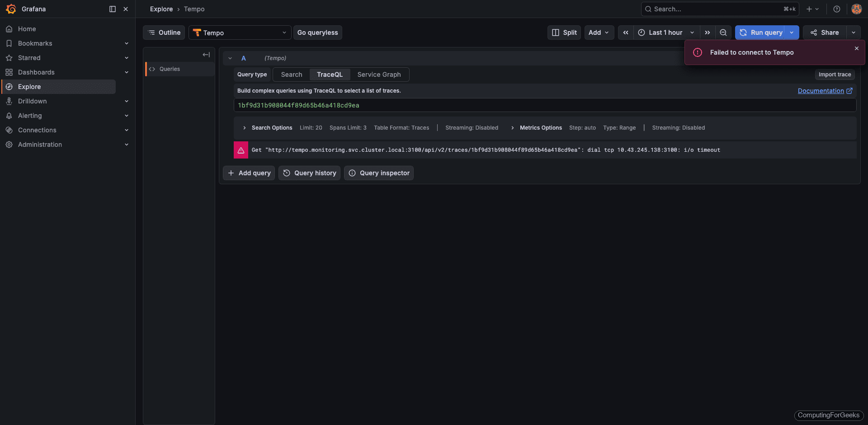Open the user profile avatar
This screenshot has width=868, height=425.
coord(856,9)
